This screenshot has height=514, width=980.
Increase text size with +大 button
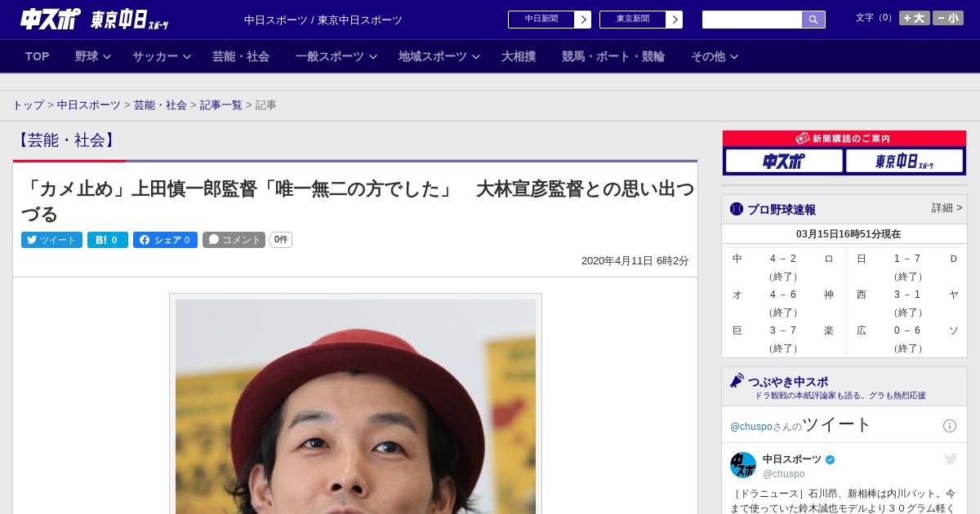pos(915,18)
